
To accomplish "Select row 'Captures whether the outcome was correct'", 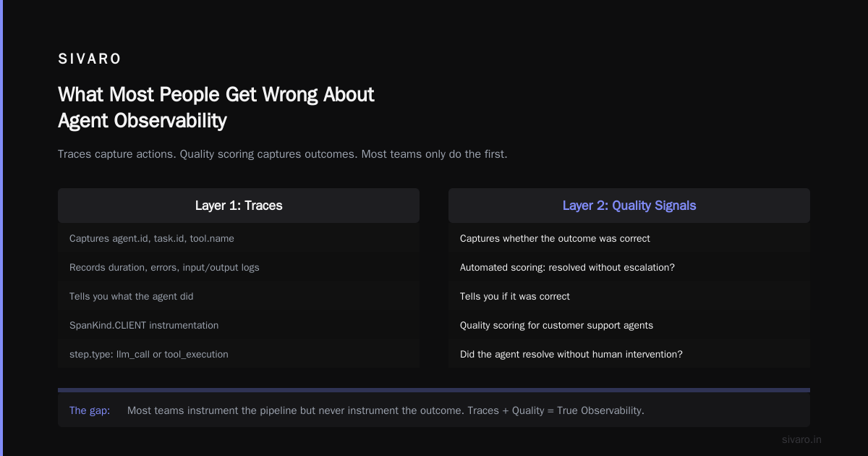I will pos(629,238).
